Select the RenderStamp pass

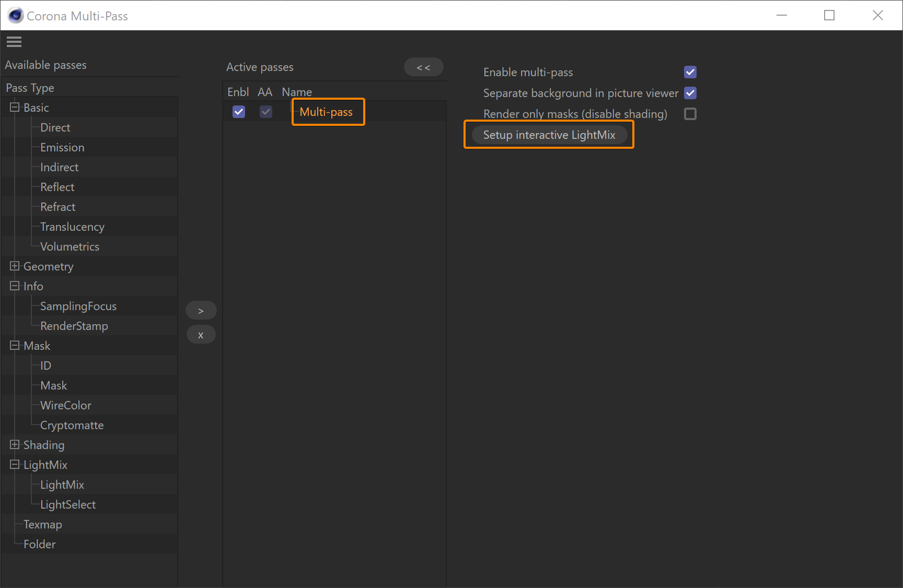[74, 326]
